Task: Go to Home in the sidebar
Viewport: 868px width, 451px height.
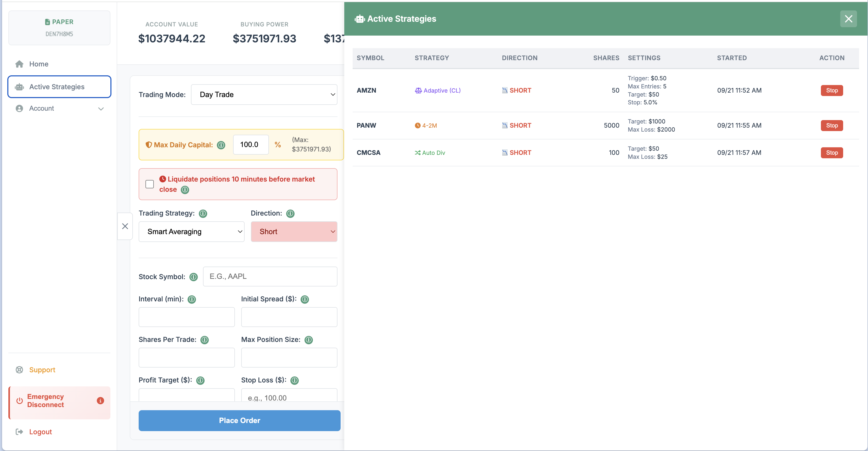Action: pyautogui.click(x=59, y=64)
